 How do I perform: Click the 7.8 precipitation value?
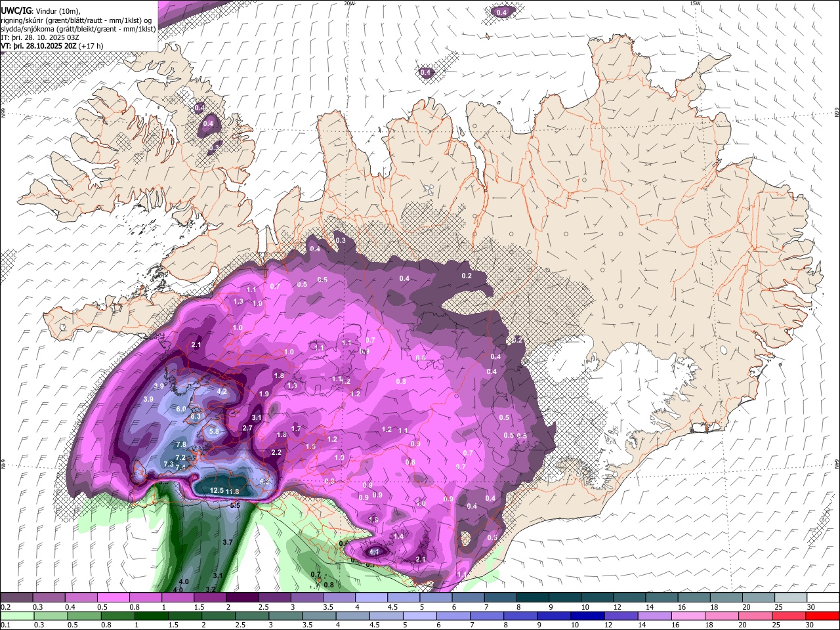click(181, 444)
